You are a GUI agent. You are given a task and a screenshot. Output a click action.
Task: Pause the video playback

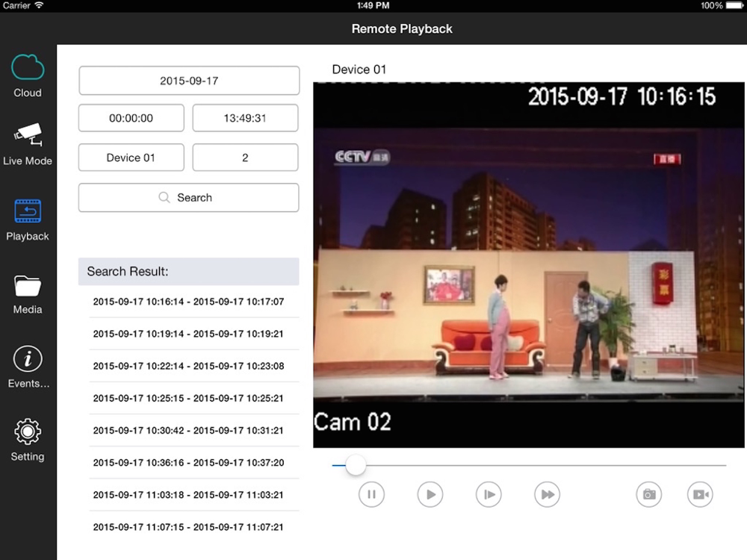coord(371,494)
